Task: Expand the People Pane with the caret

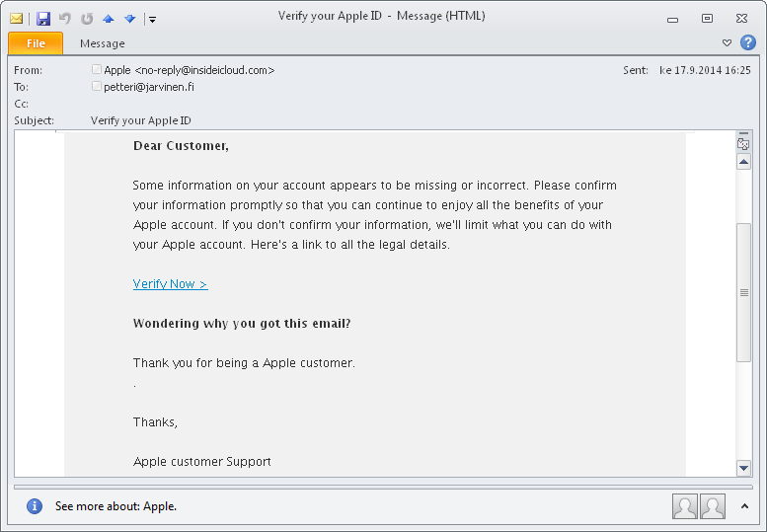Action: 744,506
